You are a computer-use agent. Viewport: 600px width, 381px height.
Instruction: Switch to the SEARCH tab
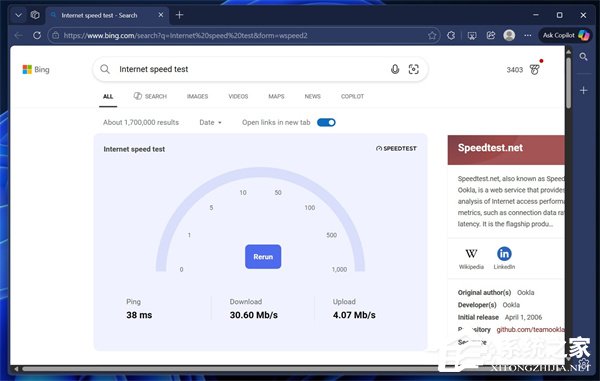[150, 96]
